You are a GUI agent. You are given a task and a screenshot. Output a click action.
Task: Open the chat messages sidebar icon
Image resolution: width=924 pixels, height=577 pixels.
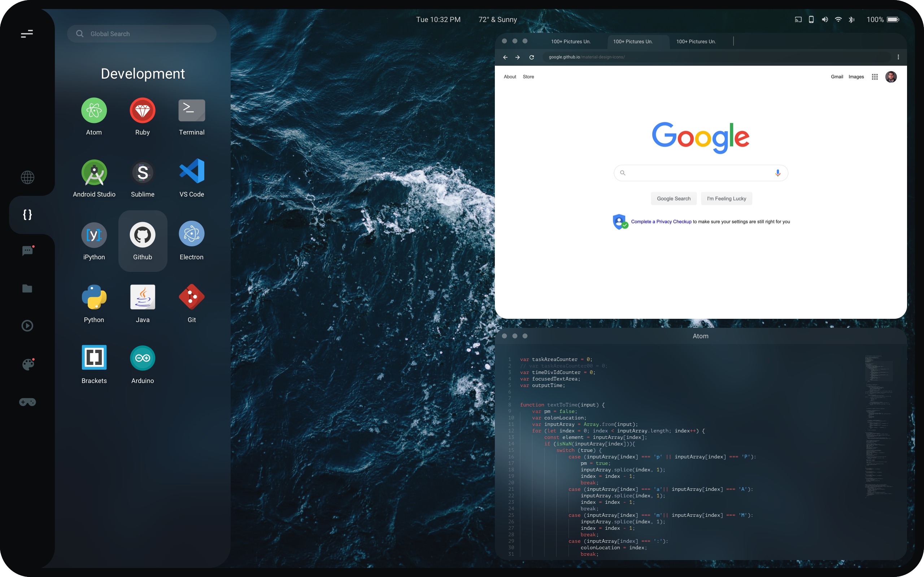[27, 251]
